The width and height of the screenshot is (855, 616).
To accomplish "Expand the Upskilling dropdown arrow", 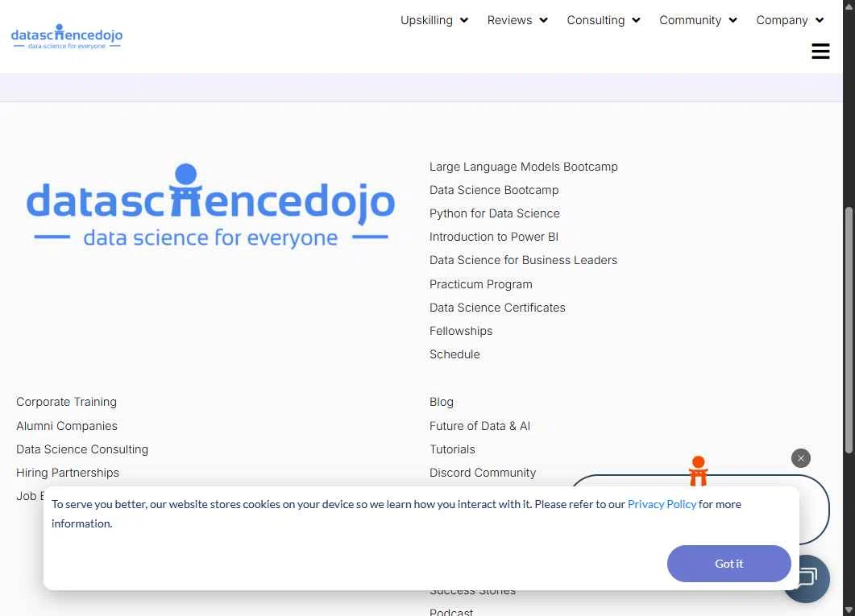I will tap(464, 20).
